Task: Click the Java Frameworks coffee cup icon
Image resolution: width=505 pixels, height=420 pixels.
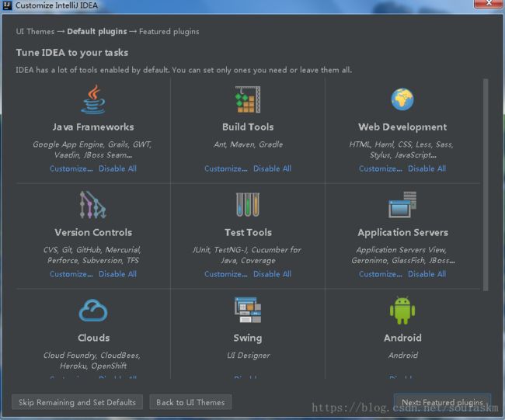Action: [93, 99]
